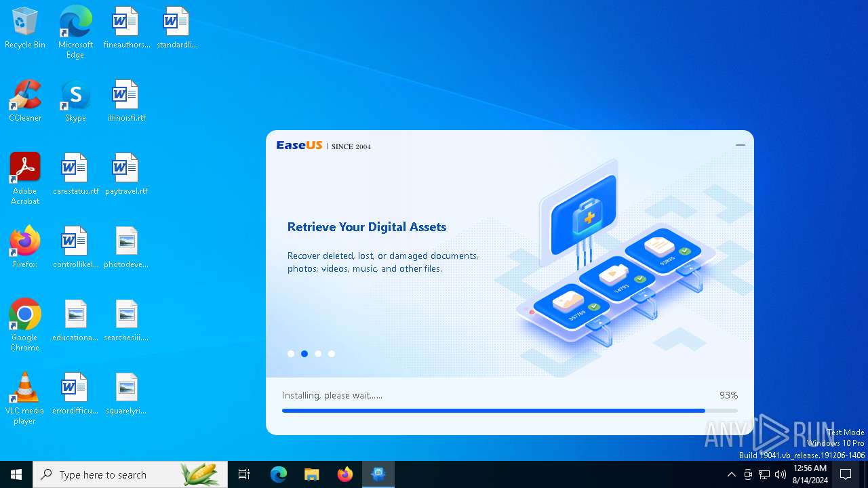Click the Adobe Acrobat desktop shortcut
868x488 pixels.
pyautogui.click(x=25, y=179)
